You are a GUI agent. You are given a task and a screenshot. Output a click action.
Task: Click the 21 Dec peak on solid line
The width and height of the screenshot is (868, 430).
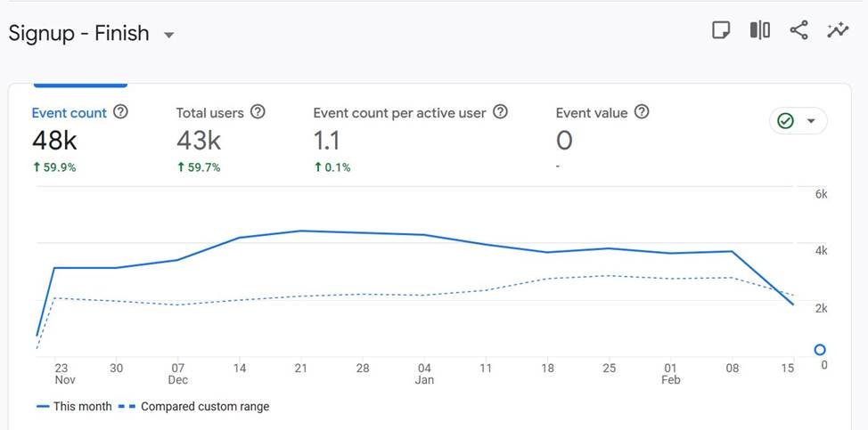coord(302,231)
